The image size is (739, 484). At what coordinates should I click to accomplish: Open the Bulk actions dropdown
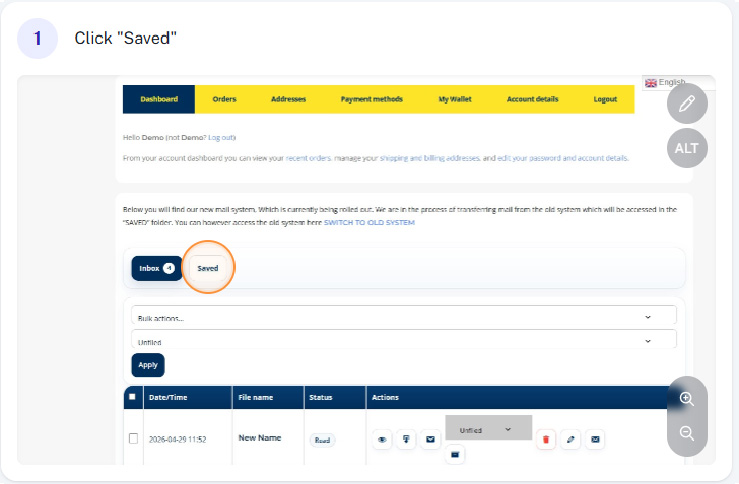point(404,315)
